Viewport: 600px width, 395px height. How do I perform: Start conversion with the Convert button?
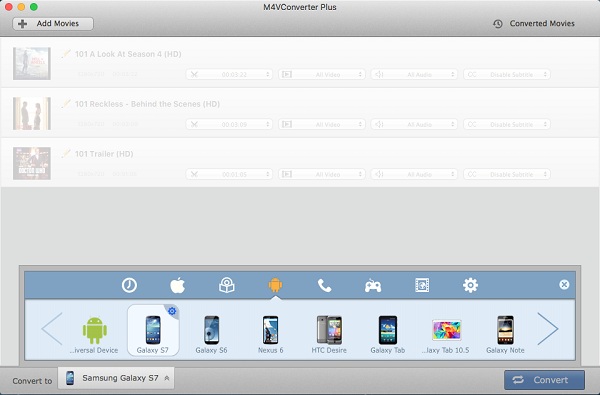(x=544, y=380)
